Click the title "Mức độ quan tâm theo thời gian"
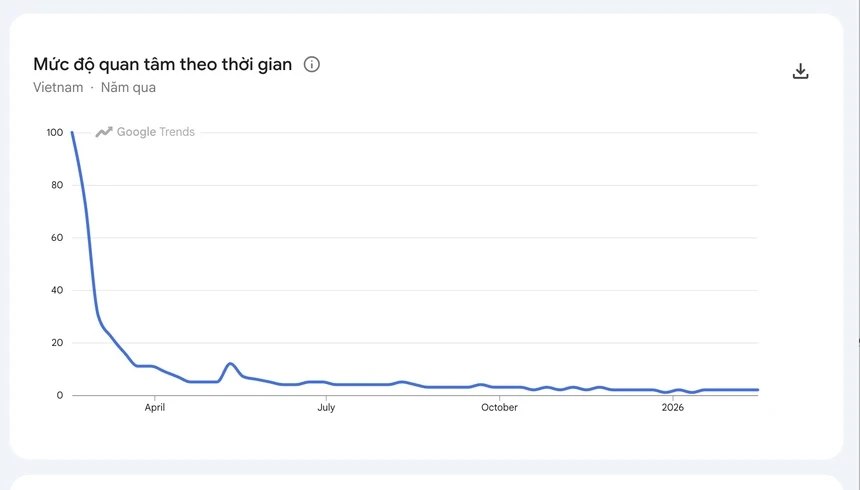This screenshot has width=860, height=490. click(x=163, y=65)
